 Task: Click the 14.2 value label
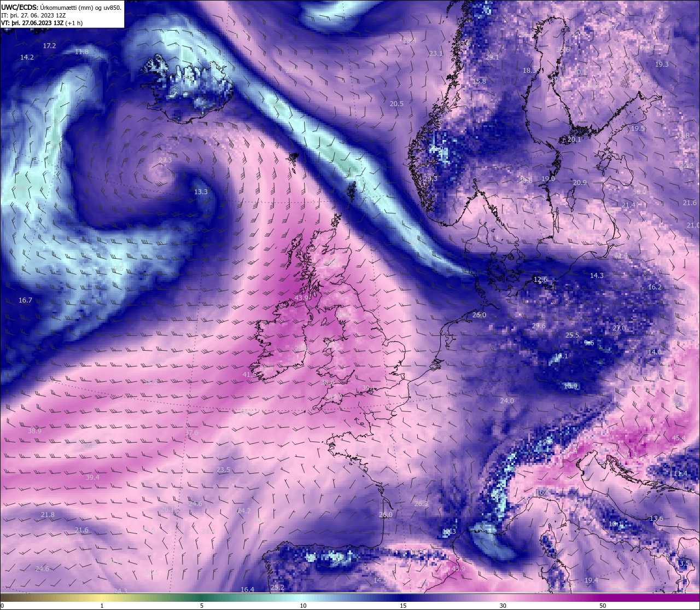coord(27,57)
